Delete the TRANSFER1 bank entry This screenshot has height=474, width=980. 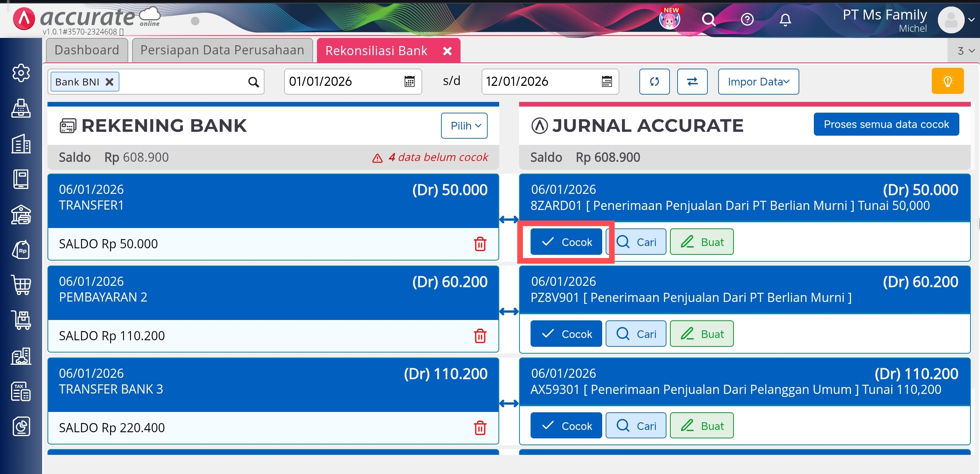tap(480, 244)
